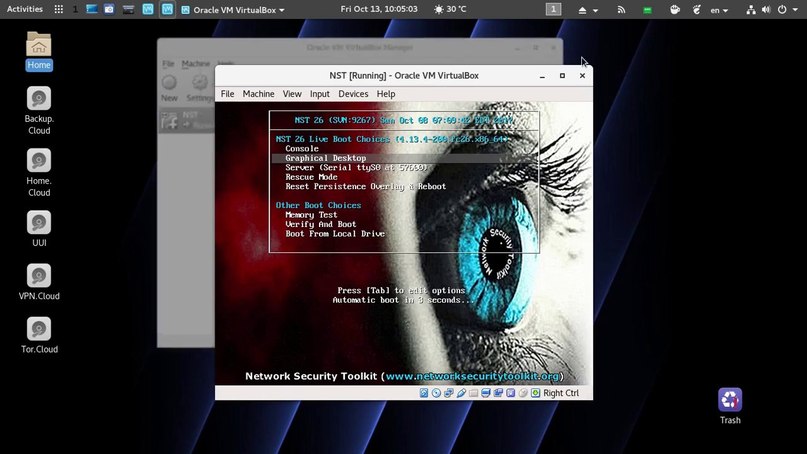Click the USB devices status icon

(x=460, y=393)
